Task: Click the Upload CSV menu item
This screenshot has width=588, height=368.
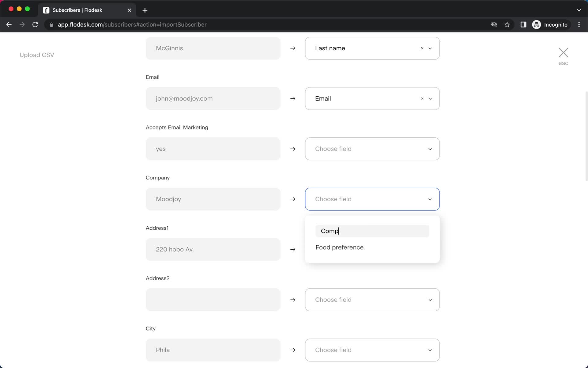Action: (36, 55)
